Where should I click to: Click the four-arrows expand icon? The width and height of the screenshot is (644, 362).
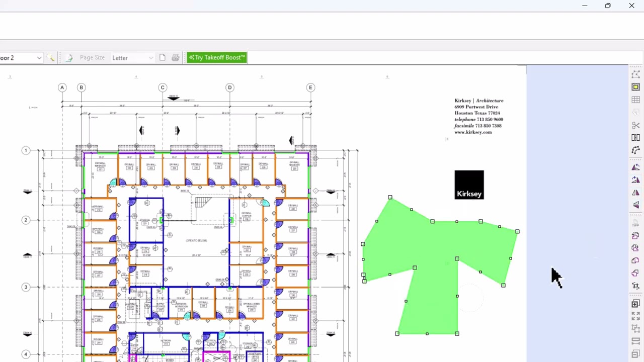(x=636, y=316)
